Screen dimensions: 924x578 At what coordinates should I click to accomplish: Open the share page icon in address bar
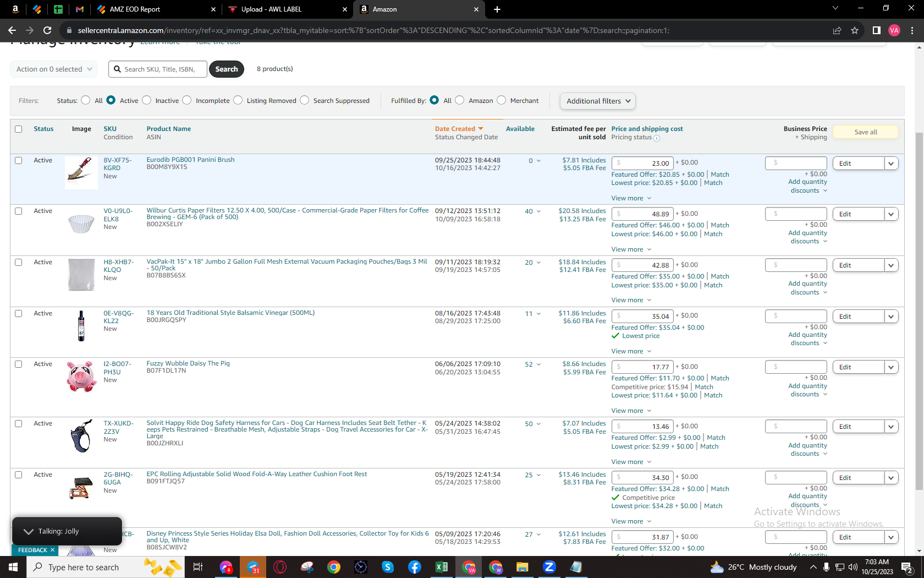point(837,30)
